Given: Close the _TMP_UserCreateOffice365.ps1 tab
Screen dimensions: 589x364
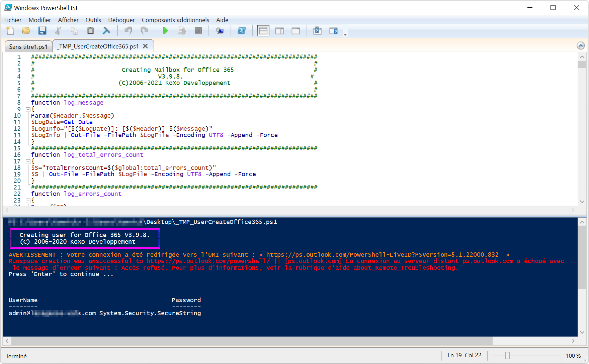Looking at the screenshot, I should coord(146,46).
